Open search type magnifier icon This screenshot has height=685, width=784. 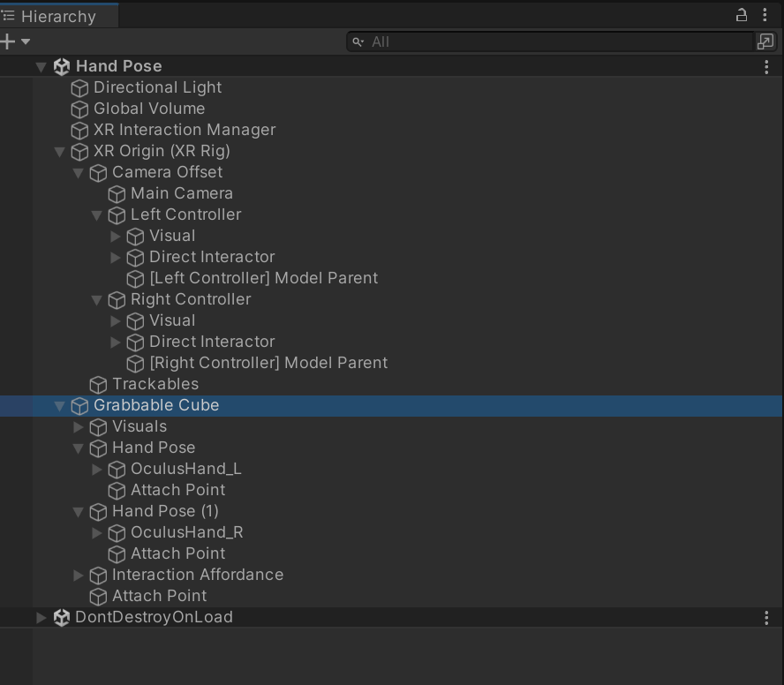click(x=358, y=42)
